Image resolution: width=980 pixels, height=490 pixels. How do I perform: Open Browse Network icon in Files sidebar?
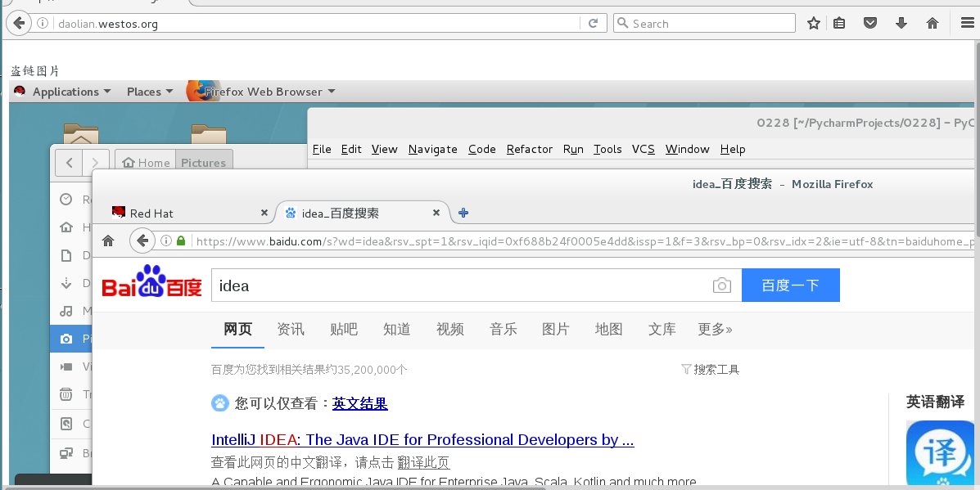[65, 453]
